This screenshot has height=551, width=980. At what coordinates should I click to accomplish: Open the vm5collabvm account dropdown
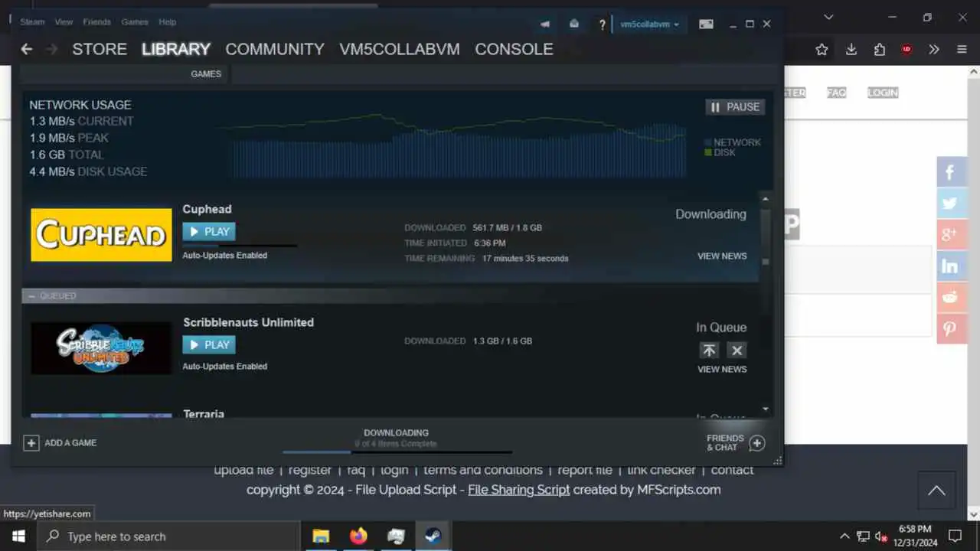click(649, 24)
